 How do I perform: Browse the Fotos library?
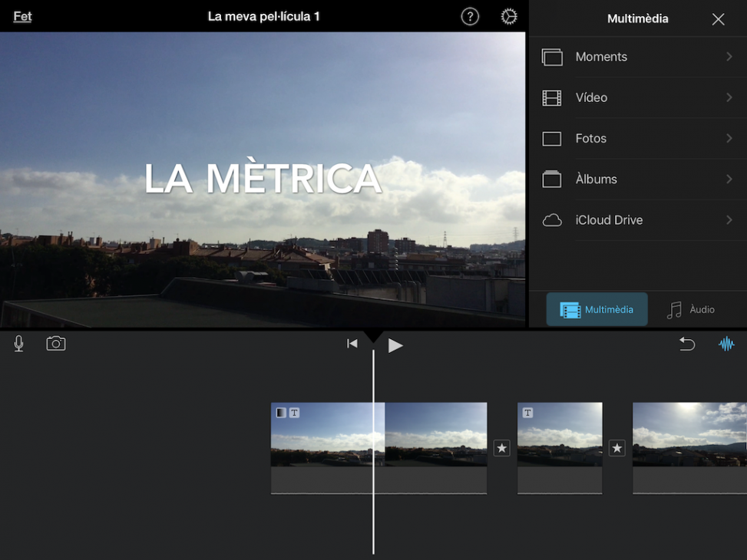click(637, 139)
